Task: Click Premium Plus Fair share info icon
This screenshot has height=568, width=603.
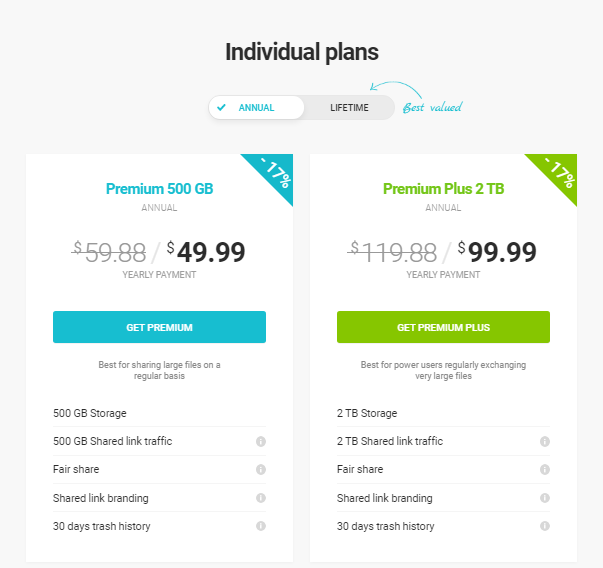Action: 545,469
